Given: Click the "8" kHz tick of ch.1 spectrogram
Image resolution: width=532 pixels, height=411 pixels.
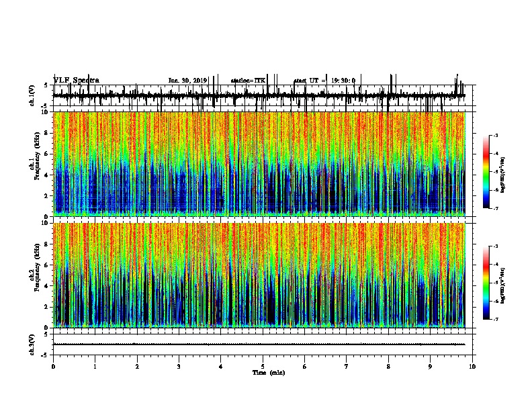Looking at the screenshot, I should point(47,133).
